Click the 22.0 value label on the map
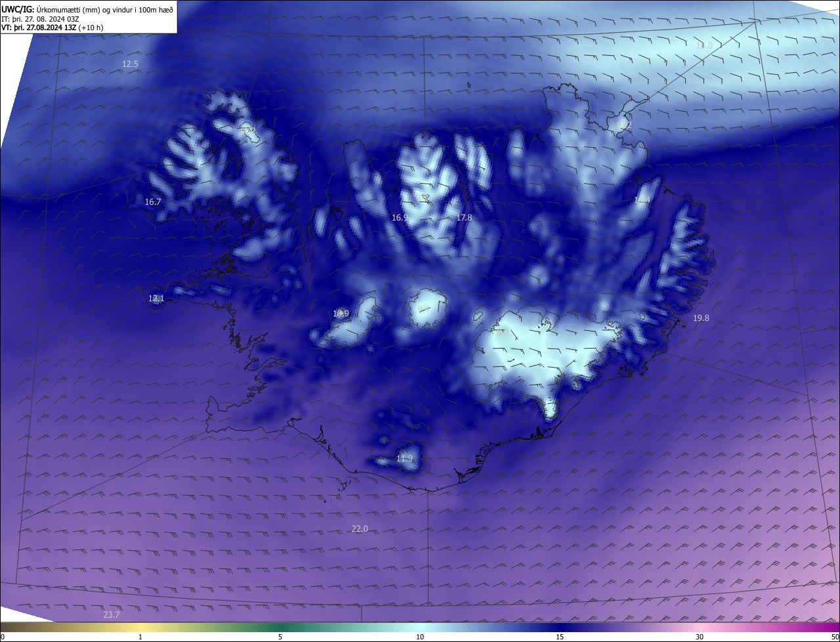The image size is (840, 642). pyautogui.click(x=360, y=529)
